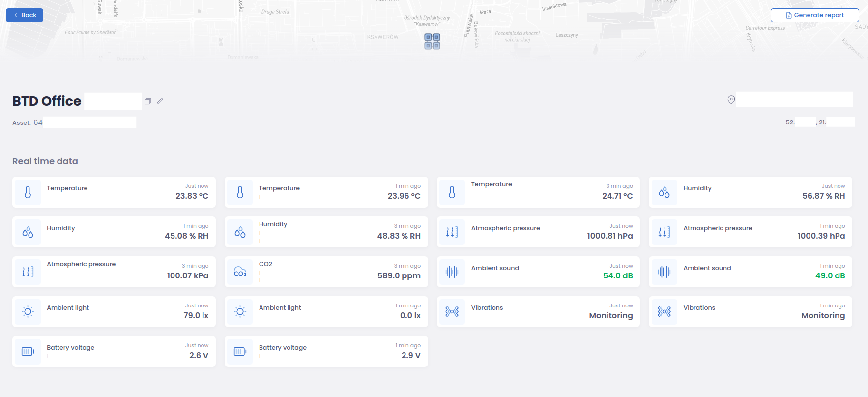Click thermometer icon of 24.71 °C card
This screenshot has width=868, height=397.
pyautogui.click(x=452, y=192)
